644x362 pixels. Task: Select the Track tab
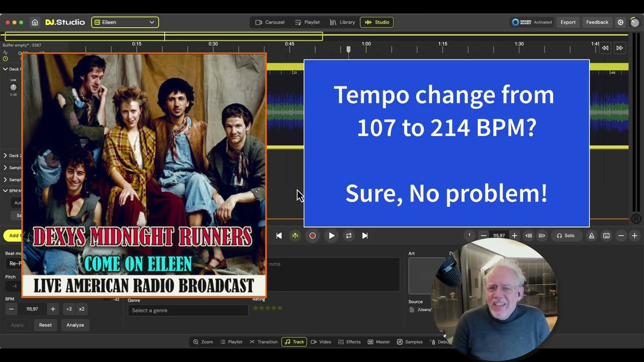tap(294, 342)
